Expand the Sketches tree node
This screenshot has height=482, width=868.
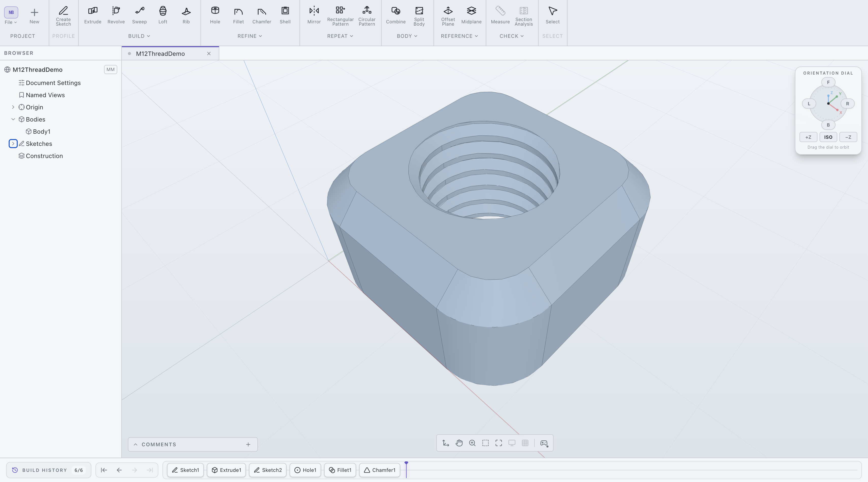[x=13, y=144]
